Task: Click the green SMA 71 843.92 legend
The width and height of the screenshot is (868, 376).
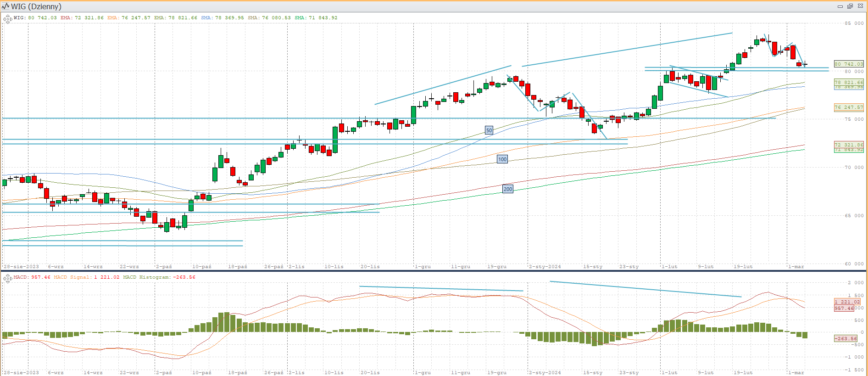Action: (x=316, y=18)
